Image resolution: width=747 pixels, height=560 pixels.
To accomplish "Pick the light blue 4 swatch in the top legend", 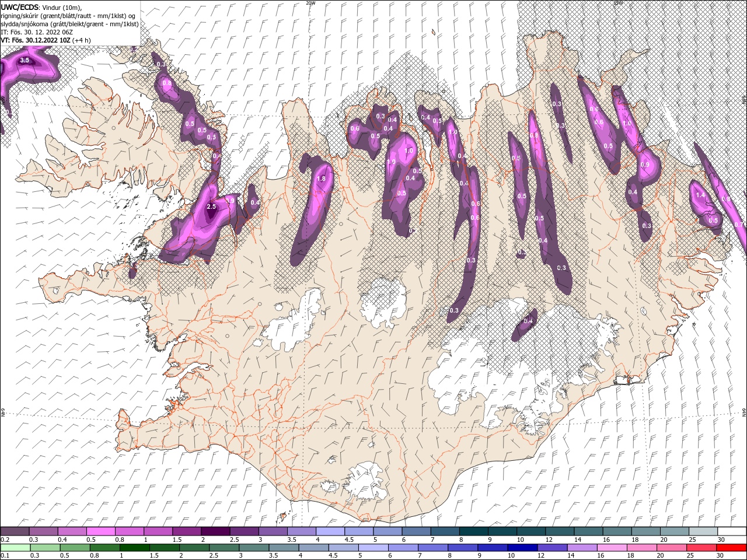I will (x=330, y=531).
